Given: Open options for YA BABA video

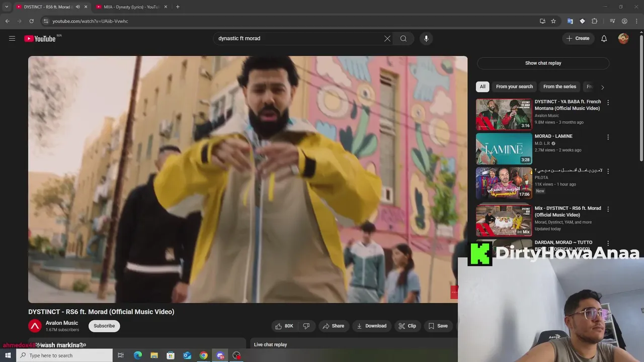Looking at the screenshot, I should pos(608,103).
